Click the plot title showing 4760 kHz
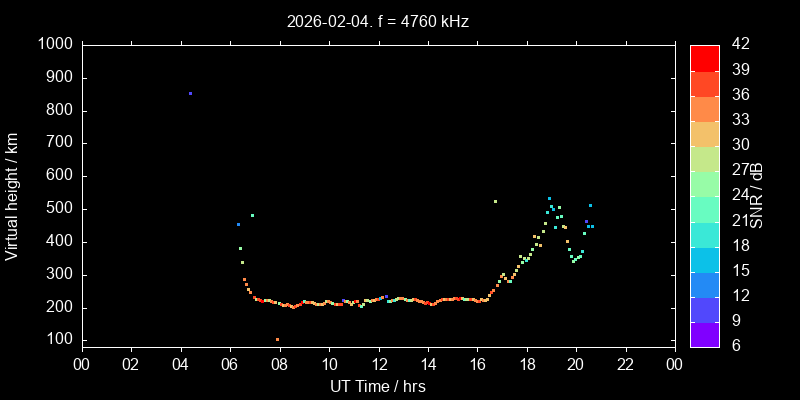Screen dimensions: 800x400 378,21
